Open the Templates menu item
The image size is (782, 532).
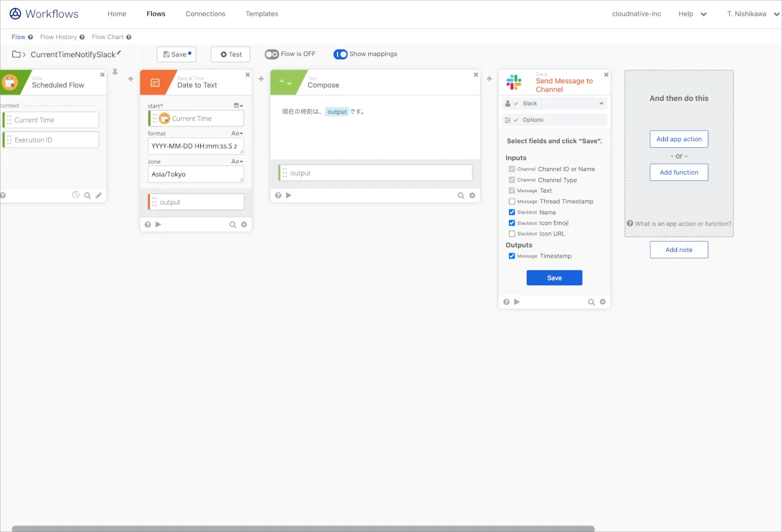[262, 14]
